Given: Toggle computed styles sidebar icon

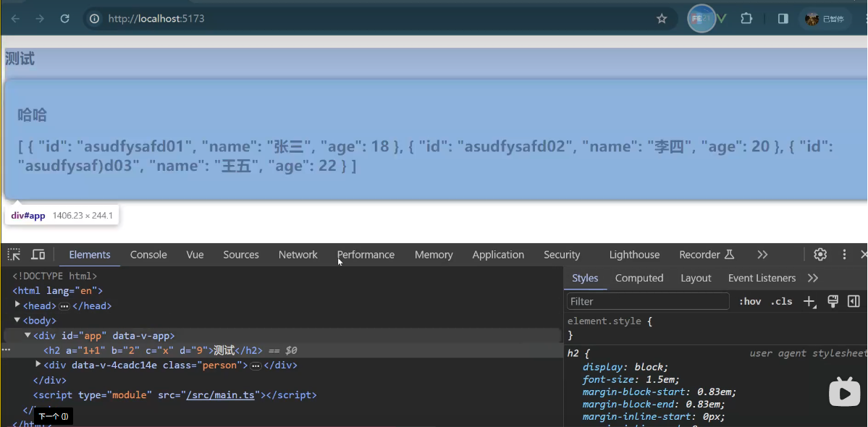Looking at the screenshot, I should 854,301.
